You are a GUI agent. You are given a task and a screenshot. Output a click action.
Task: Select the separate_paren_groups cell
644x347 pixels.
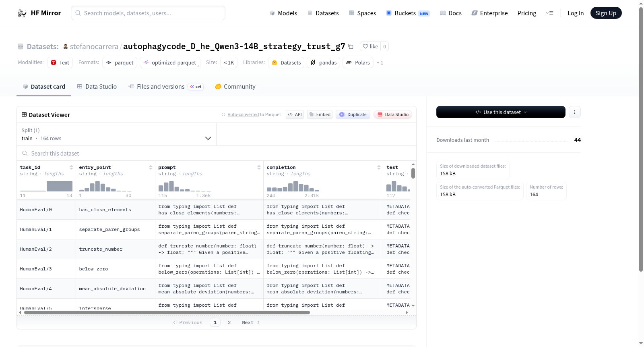tap(116, 229)
